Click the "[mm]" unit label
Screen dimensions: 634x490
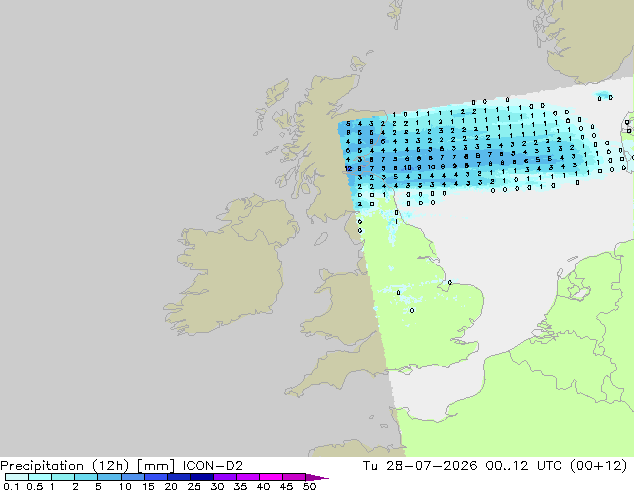pos(156,466)
